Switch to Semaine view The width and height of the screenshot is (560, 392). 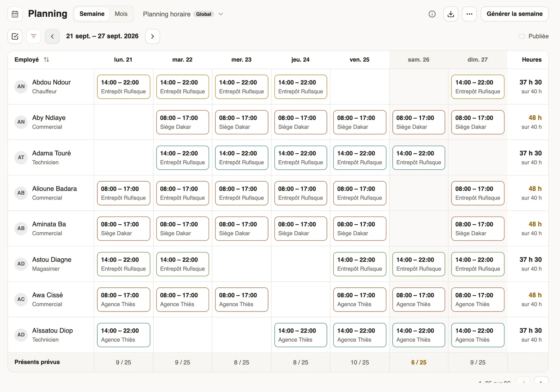point(92,14)
